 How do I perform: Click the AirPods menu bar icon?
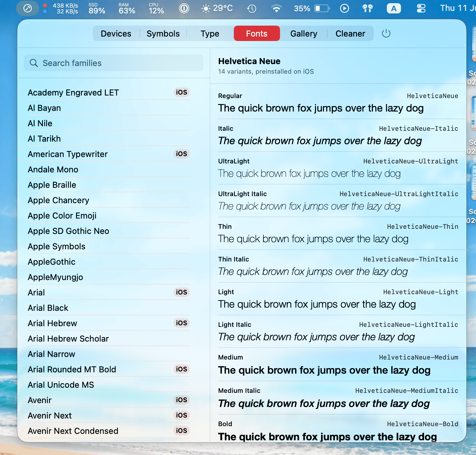(x=368, y=8)
